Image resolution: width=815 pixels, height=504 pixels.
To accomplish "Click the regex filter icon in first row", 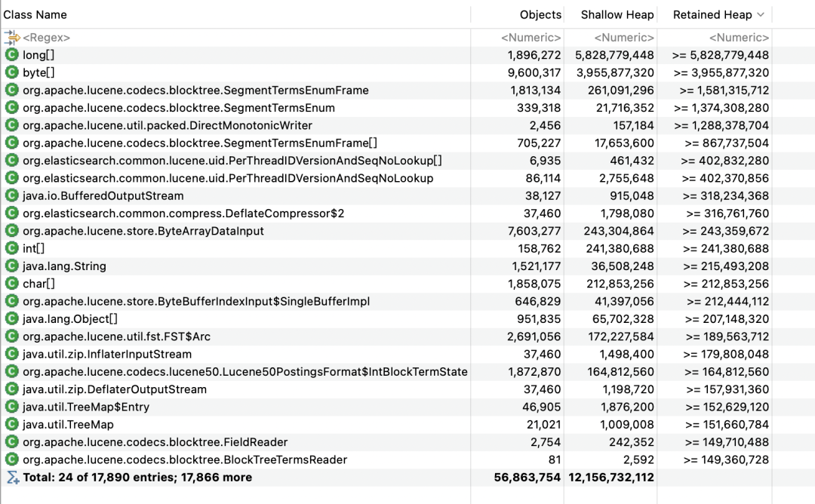I will (x=11, y=38).
